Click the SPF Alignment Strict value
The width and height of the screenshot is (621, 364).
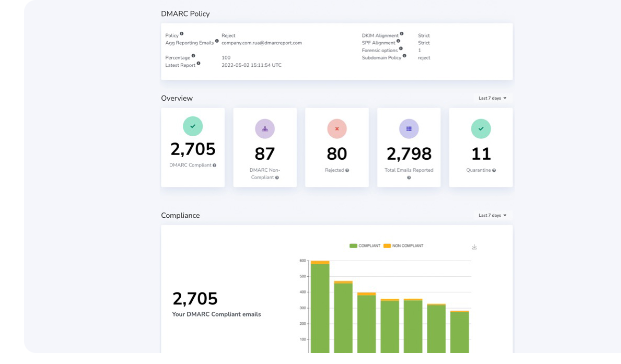coord(424,43)
